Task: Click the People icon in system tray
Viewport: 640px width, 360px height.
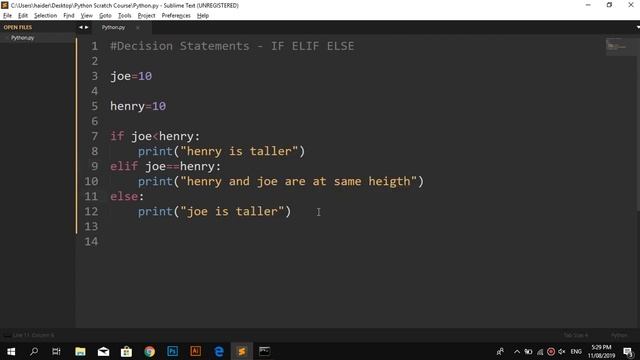Action: pos(500,351)
